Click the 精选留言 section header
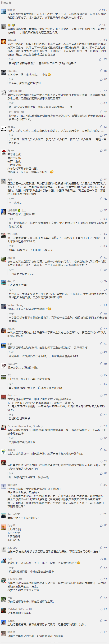 tap(6, 3)
